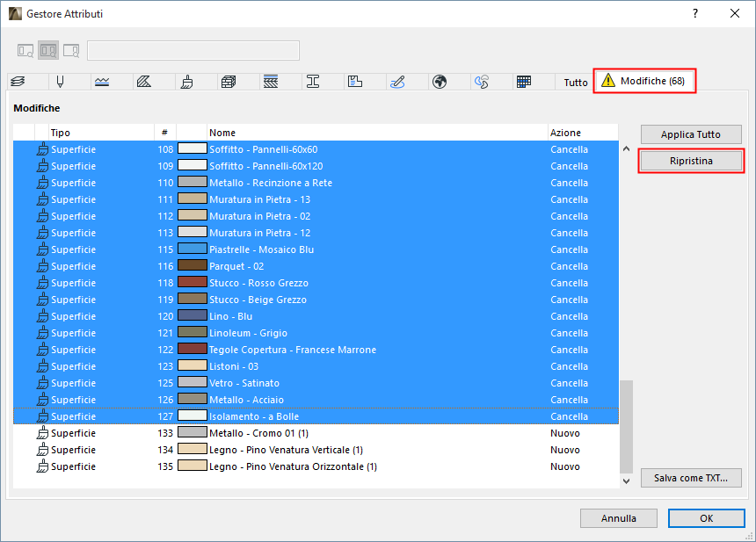Click the Metallo - Cromo 01 swatch
This screenshot has height=542, width=756.
coord(193,432)
